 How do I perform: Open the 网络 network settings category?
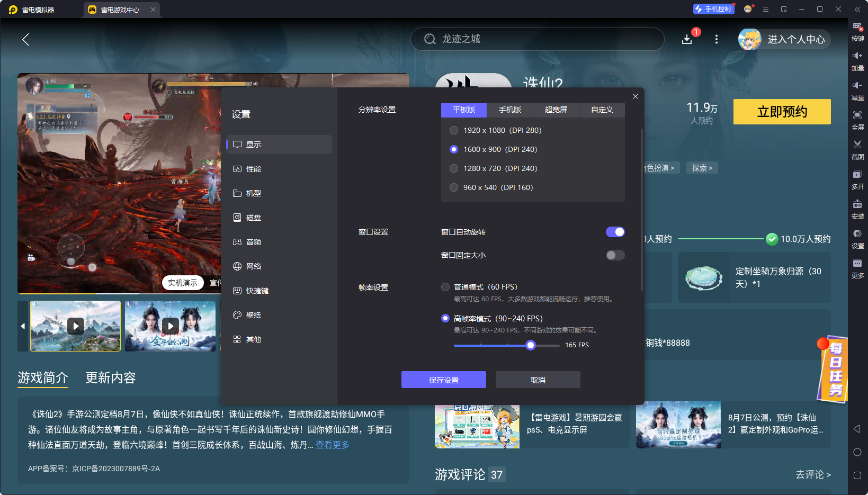(x=253, y=266)
